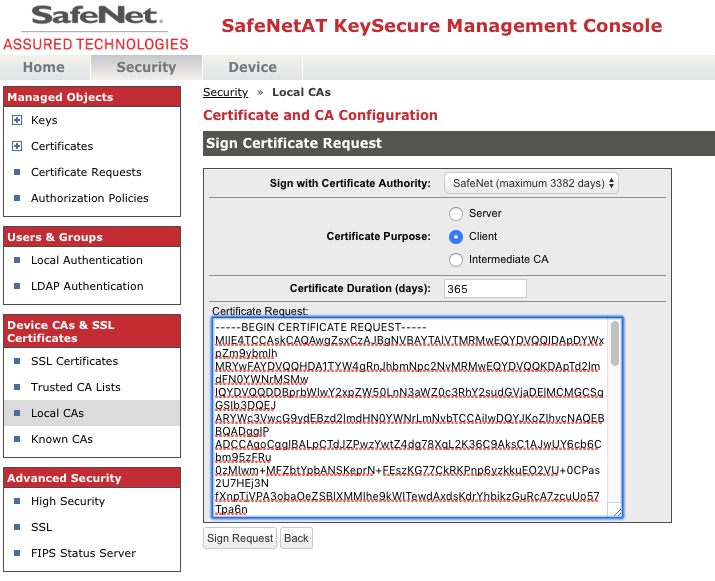Open SSL Certificates page
715x581 pixels.
(74, 361)
